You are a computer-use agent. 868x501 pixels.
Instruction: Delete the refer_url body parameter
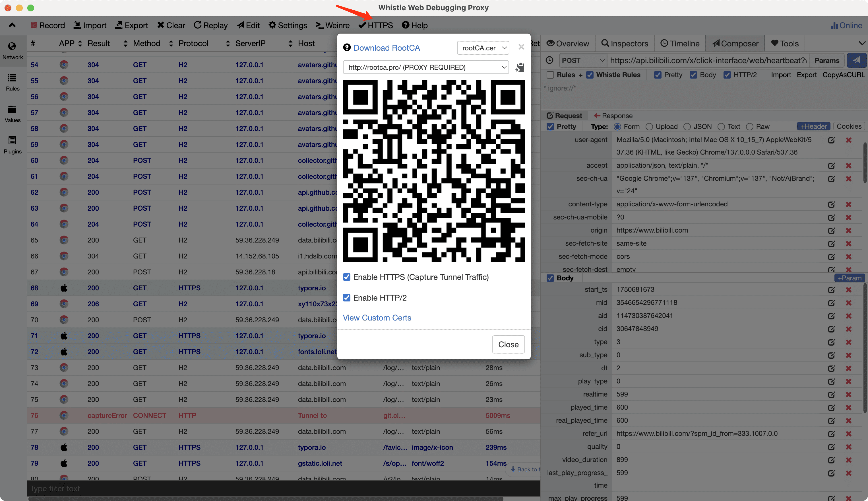(x=848, y=434)
